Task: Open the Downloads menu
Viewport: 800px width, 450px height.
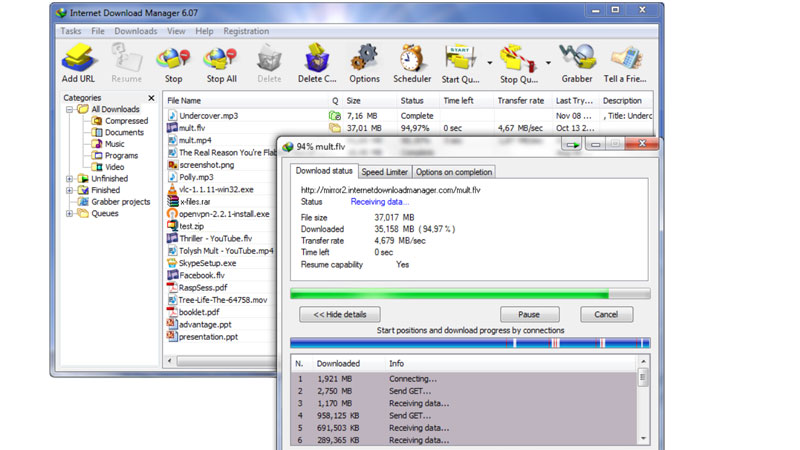Action: point(136,31)
